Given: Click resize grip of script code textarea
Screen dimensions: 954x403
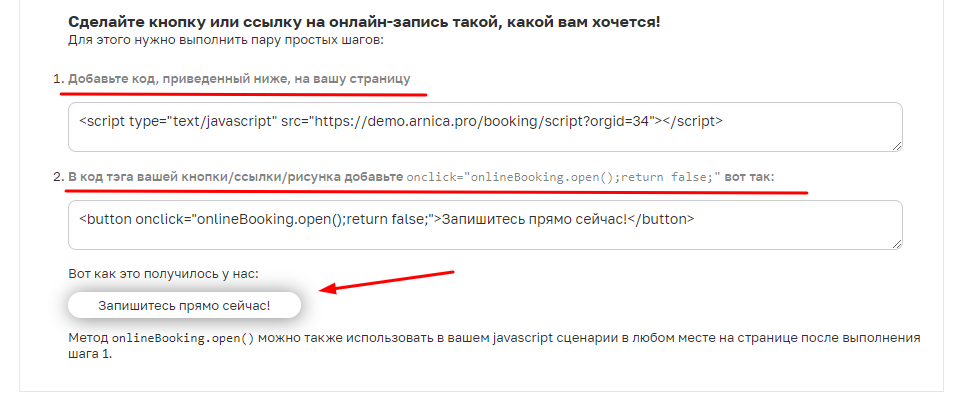Looking at the screenshot, I should click(897, 146).
